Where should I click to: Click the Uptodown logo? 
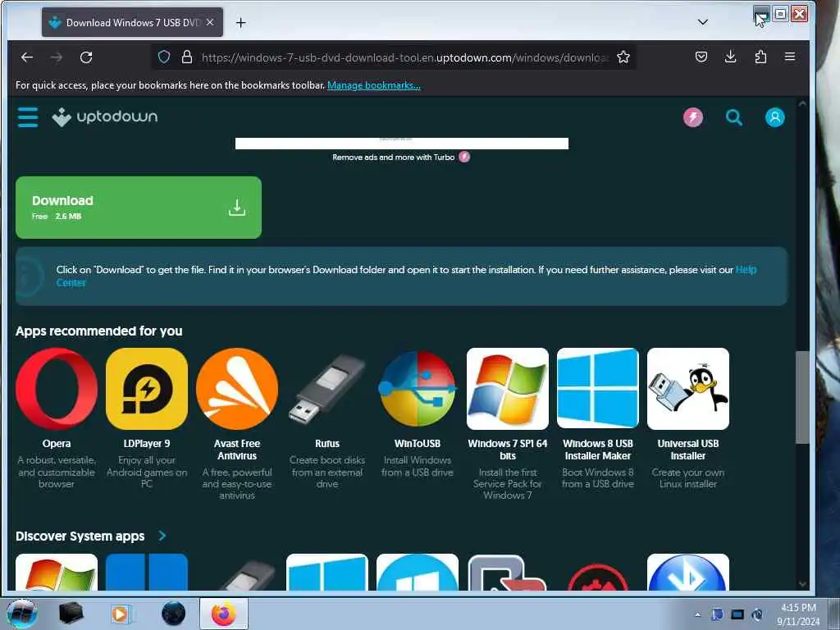pyautogui.click(x=105, y=116)
